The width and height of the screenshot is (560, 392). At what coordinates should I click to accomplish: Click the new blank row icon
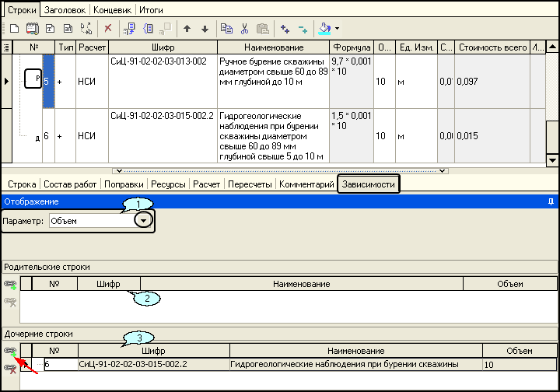(x=13, y=29)
